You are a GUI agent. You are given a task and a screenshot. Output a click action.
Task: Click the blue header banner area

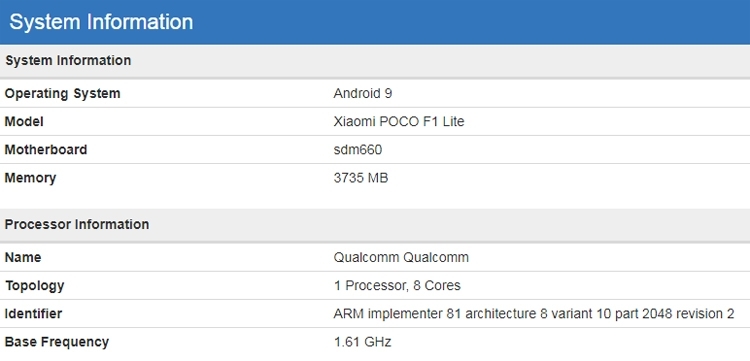click(375, 22)
